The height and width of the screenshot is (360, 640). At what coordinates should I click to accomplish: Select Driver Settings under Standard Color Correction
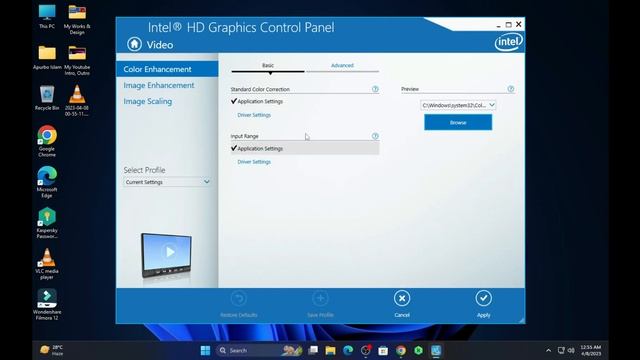pyautogui.click(x=254, y=115)
